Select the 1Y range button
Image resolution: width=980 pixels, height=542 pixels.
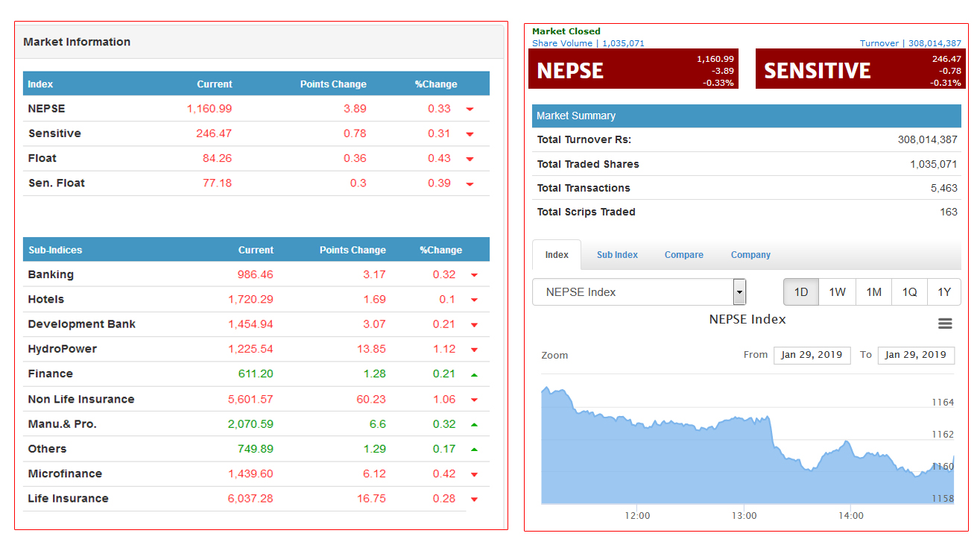(944, 292)
